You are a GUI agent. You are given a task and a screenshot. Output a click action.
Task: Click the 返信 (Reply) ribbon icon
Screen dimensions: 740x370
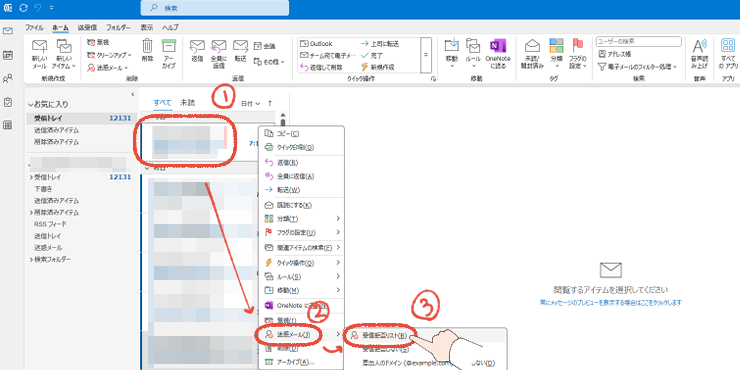[x=197, y=51]
